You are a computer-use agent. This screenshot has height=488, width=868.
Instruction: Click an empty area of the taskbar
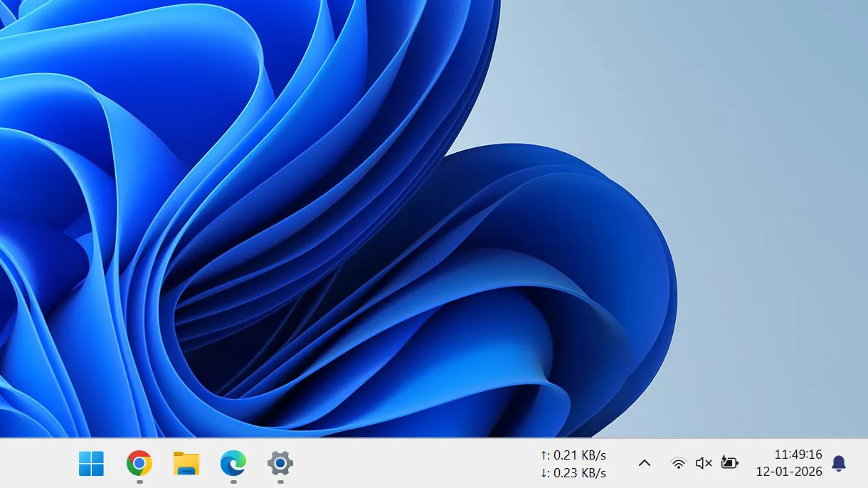[427, 464]
